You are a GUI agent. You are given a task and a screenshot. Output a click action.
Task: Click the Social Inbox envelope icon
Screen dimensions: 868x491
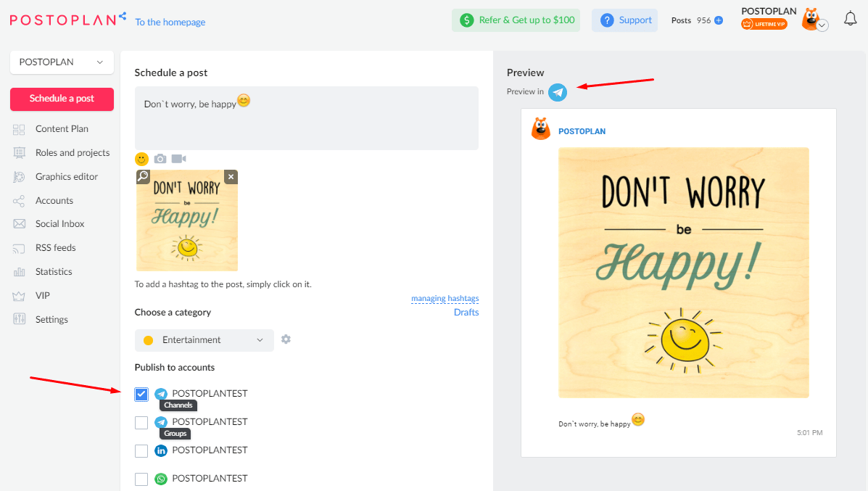tap(19, 223)
